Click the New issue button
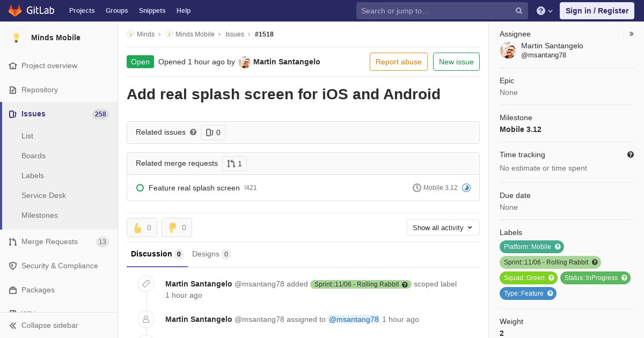 click(456, 62)
